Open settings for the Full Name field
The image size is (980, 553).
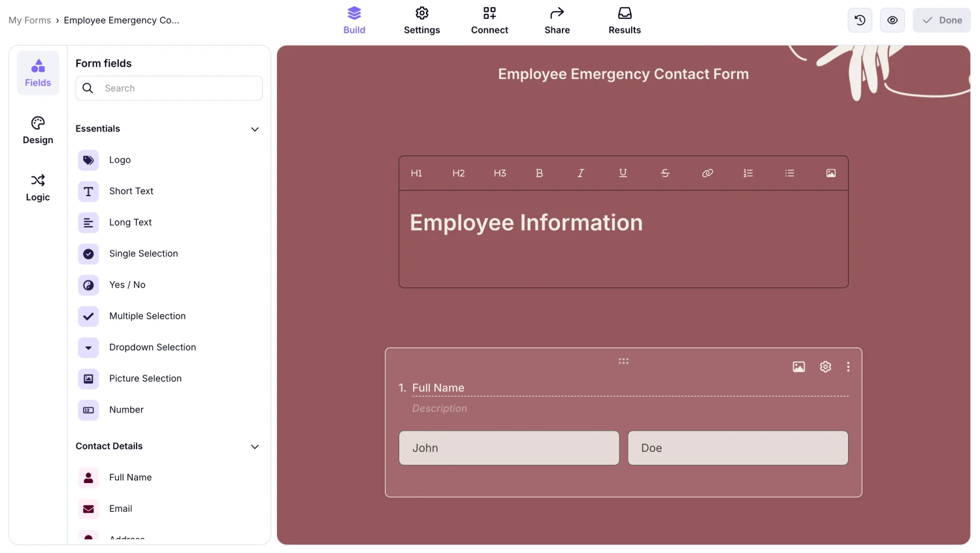pos(825,367)
